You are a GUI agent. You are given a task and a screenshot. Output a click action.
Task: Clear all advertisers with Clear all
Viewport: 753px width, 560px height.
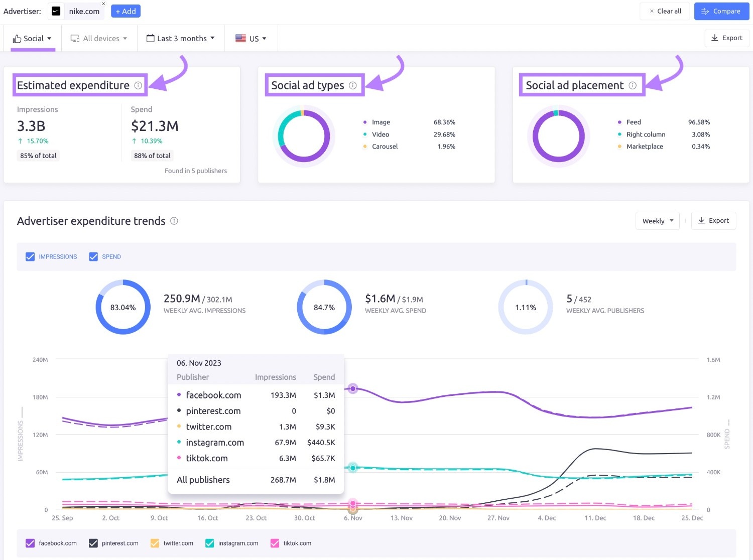(x=665, y=11)
